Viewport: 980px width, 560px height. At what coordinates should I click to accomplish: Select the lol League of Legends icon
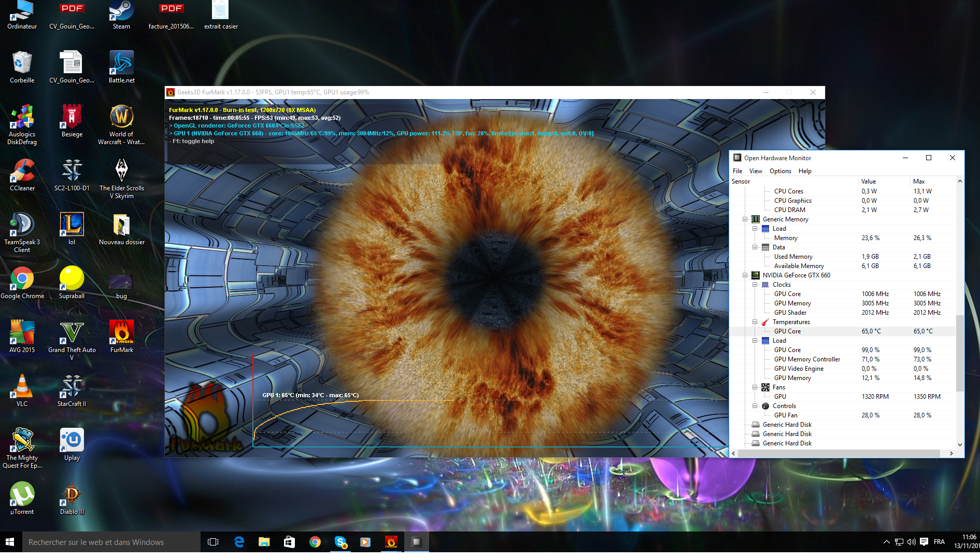[72, 229]
